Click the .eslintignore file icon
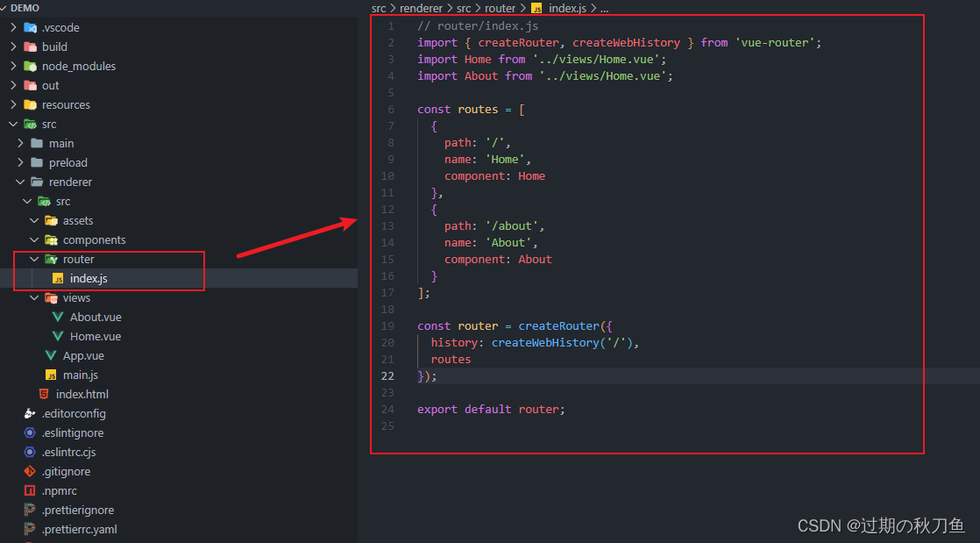 30,432
